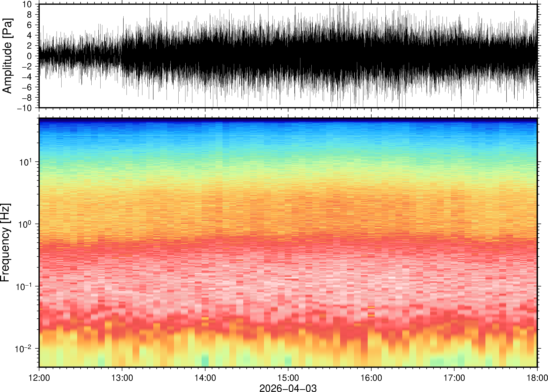Click the 17:00 time axis label
The height and width of the screenshot is (392, 548).
click(454, 378)
